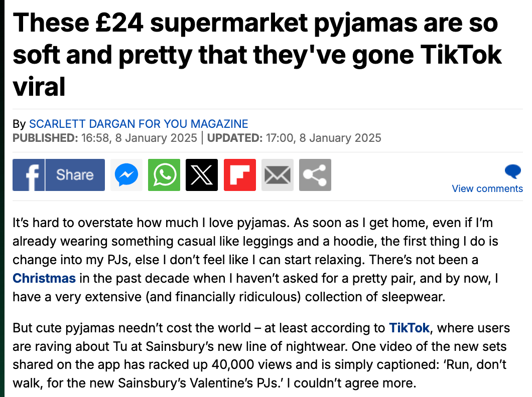The width and height of the screenshot is (532, 397).
Task: Follow the Christmas hyperlink in article
Action: (44, 278)
